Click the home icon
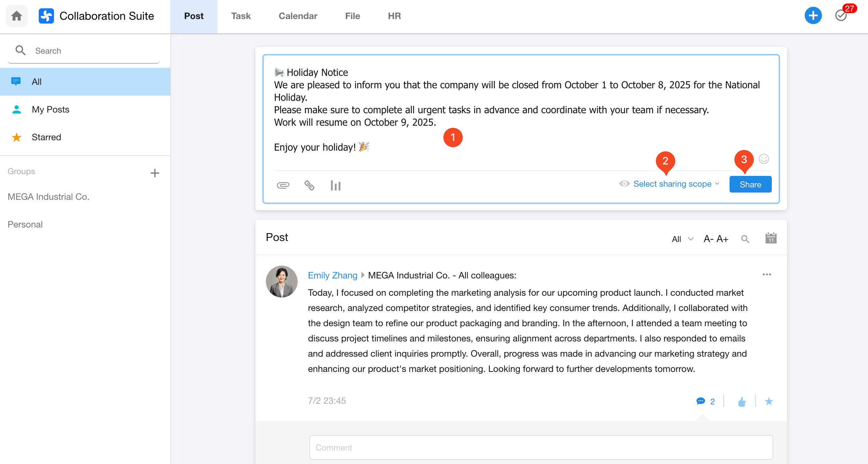This screenshot has height=464, width=868. [16, 16]
